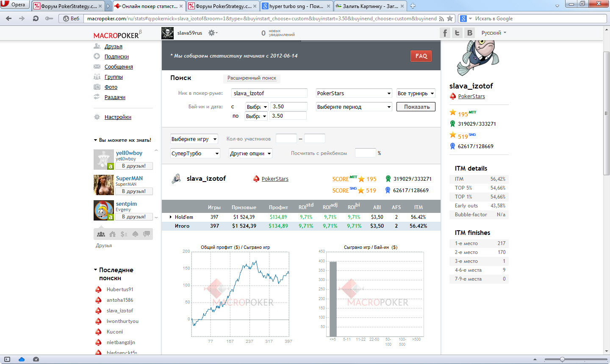Click the Фото camera icon
This screenshot has height=364, width=610.
tap(97, 87)
